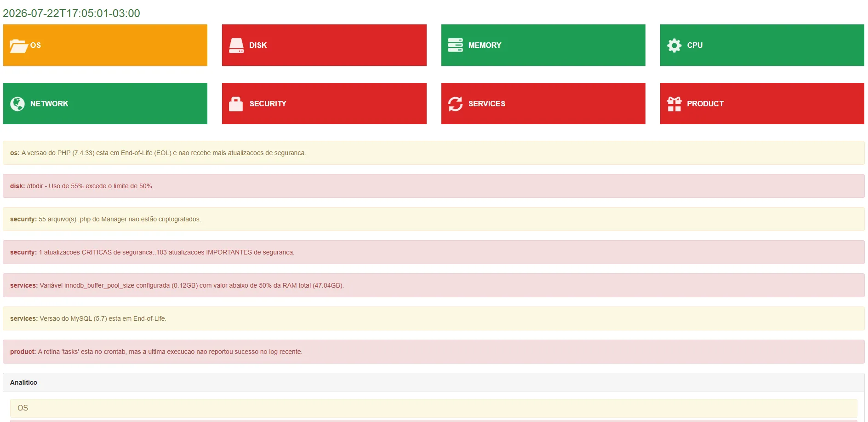This screenshot has width=868, height=422.
Task: Open the green NETWORK status tile
Action: (x=105, y=104)
